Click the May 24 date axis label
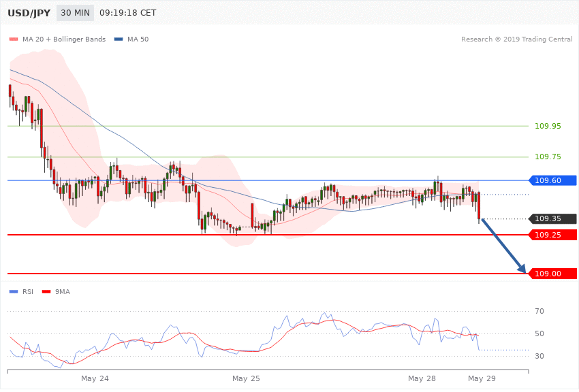 pos(95,378)
